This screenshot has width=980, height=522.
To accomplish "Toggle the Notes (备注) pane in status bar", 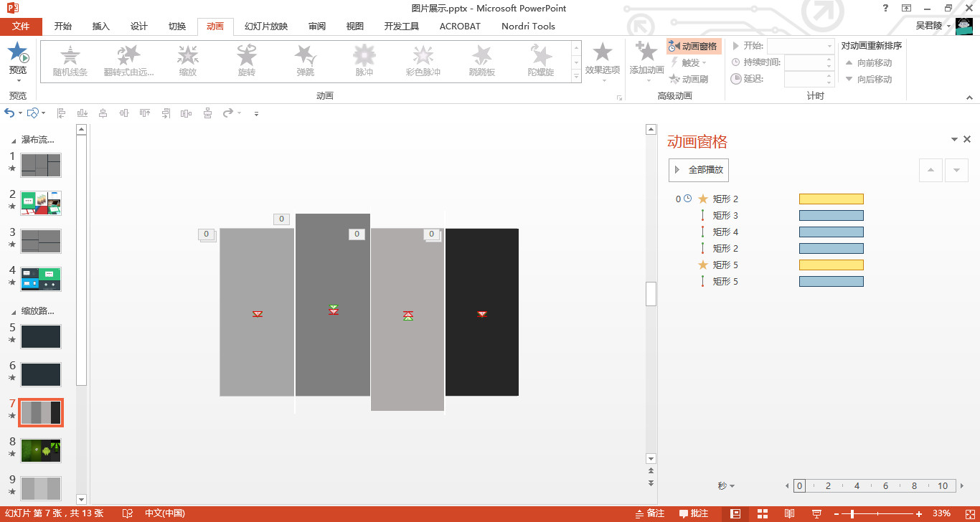I will (649, 513).
